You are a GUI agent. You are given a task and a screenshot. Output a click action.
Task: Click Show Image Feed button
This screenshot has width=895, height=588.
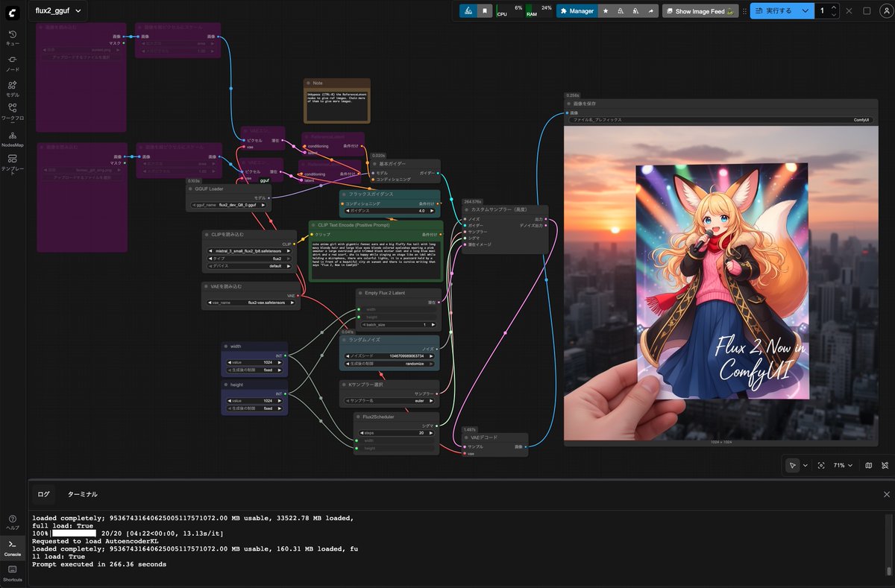click(700, 11)
